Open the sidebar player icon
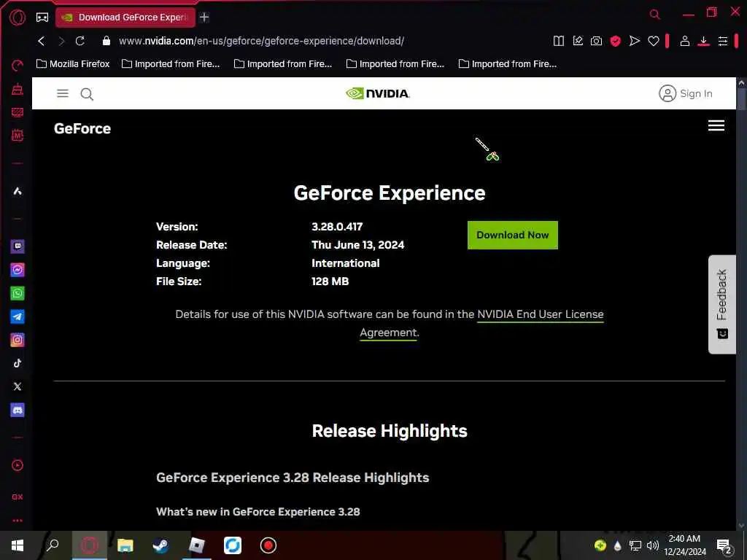Viewport: 747px width, 560px height. (x=18, y=465)
